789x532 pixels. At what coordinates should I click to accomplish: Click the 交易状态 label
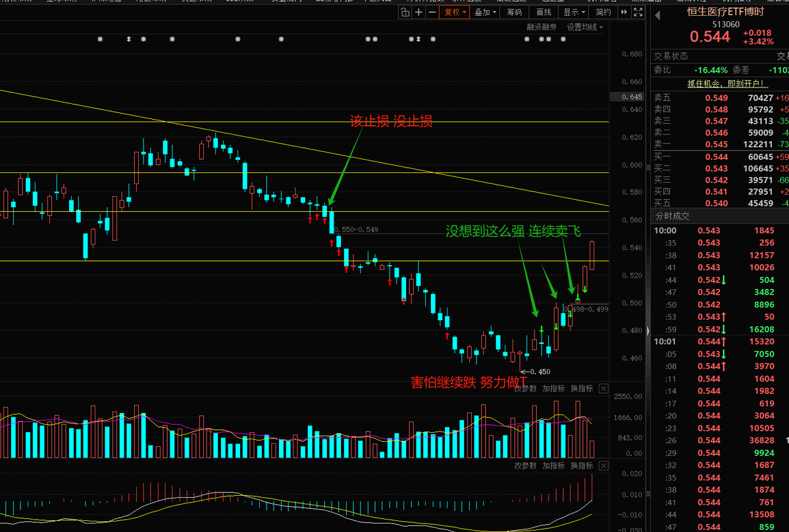click(x=671, y=56)
